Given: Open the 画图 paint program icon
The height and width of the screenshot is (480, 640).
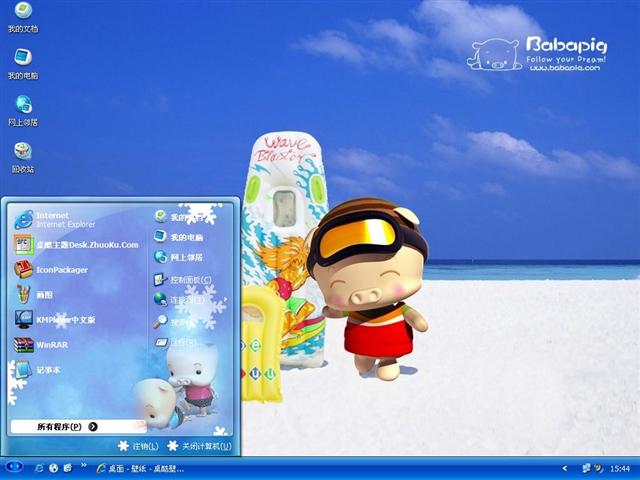Looking at the screenshot, I should click(24, 295).
